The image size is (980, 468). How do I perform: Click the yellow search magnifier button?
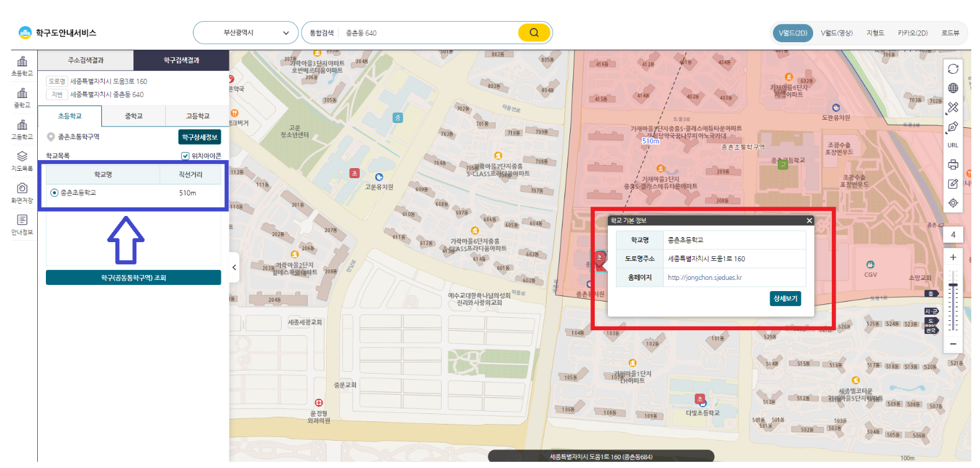click(534, 33)
